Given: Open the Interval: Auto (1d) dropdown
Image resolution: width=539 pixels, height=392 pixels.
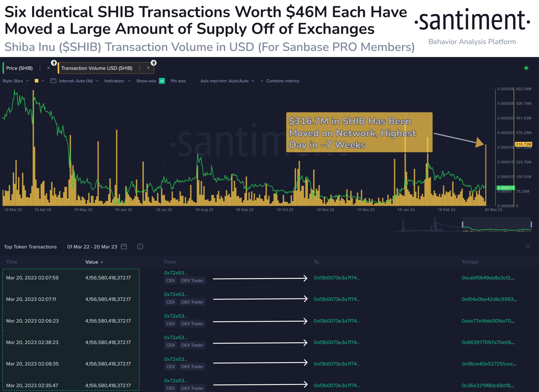Looking at the screenshot, I should point(79,81).
